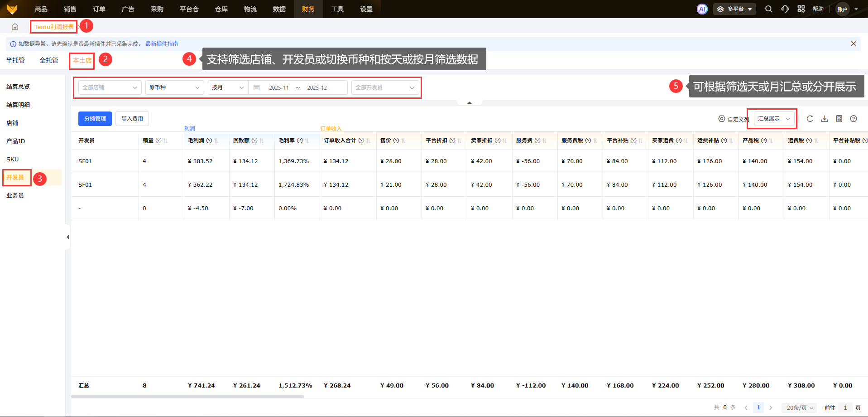Open the 全部开发员 developer filter dropdown

coord(384,87)
